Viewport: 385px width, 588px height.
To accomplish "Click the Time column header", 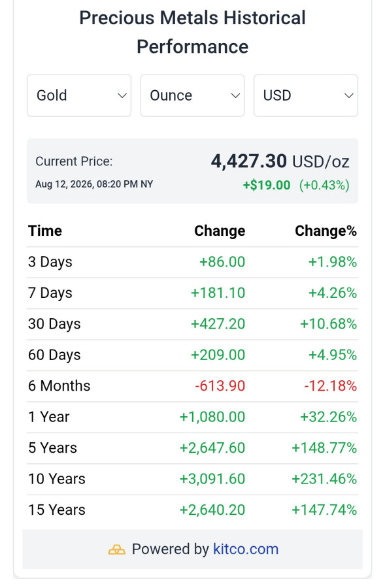I will click(x=45, y=231).
